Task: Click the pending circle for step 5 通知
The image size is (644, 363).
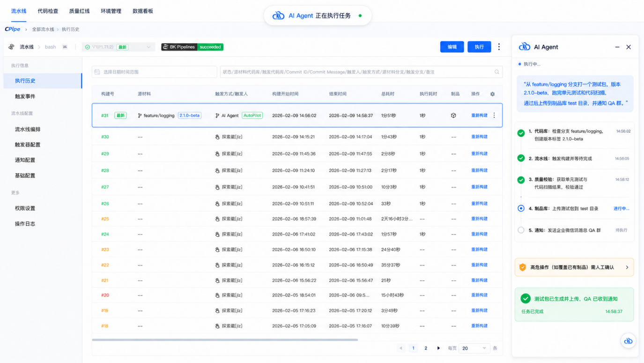Action: point(521,230)
